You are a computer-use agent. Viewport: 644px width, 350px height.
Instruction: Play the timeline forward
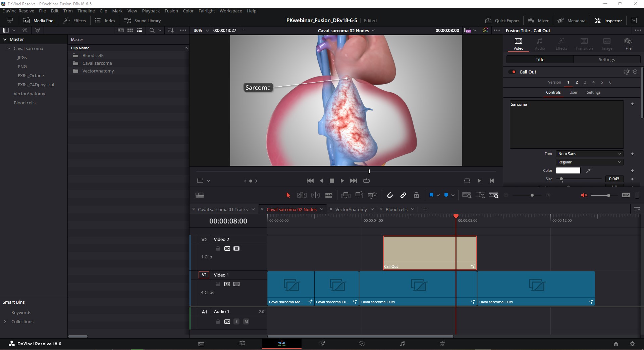[342, 181]
